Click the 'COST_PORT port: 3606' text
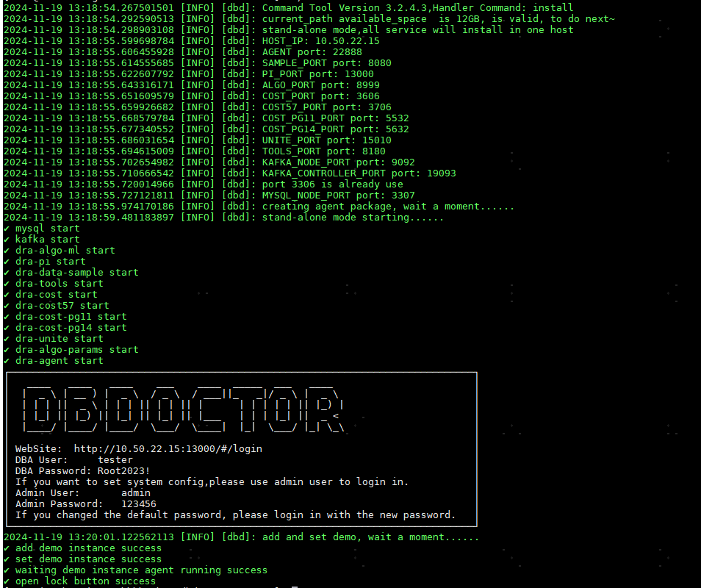Screen dimensions: 701x588 click(x=320, y=96)
